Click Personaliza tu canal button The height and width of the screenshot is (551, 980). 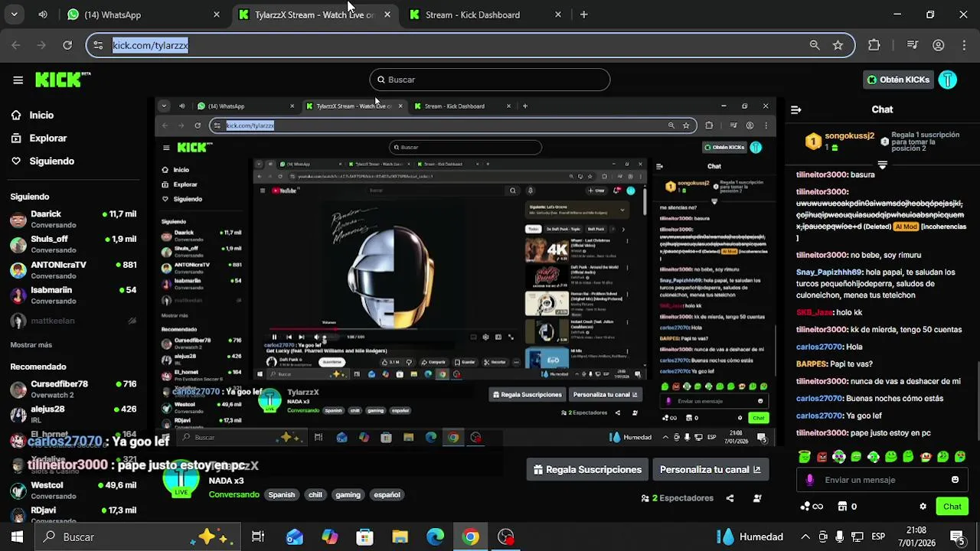tap(710, 470)
